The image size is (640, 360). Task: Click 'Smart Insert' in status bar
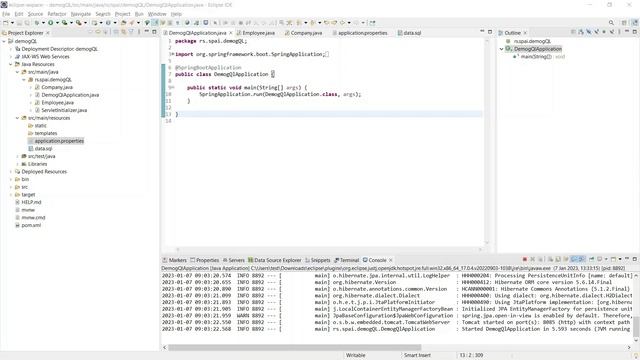(x=417, y=355)
